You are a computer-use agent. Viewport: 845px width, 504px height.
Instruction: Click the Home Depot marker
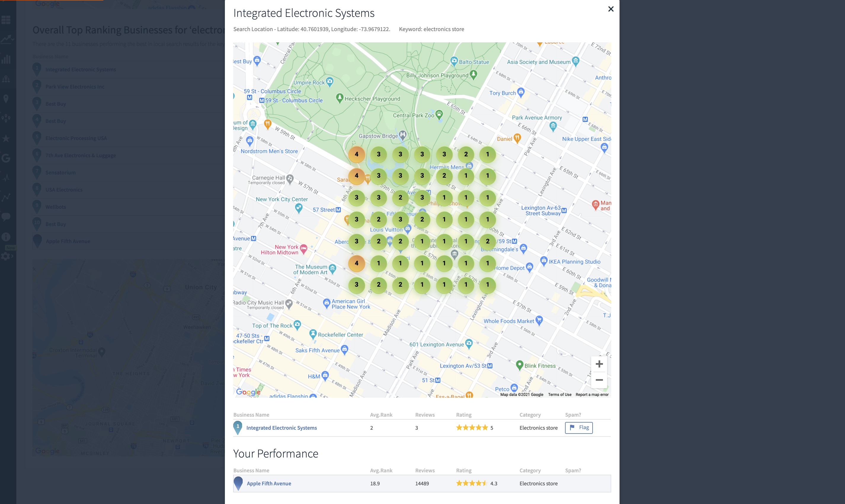click(x=529, y=267)
